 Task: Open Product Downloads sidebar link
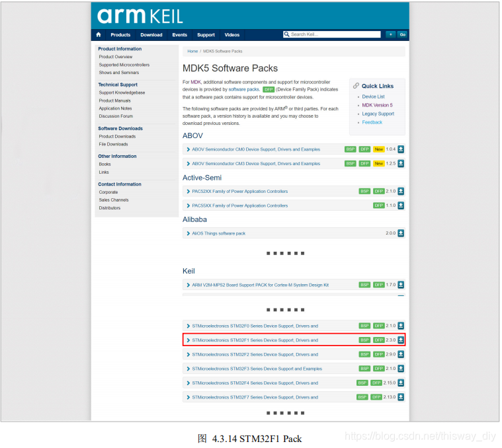point(117,136)
